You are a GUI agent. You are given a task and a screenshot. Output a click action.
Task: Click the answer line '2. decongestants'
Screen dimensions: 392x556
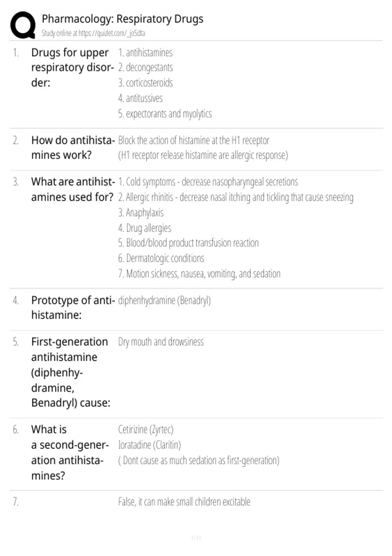point(145,68)
